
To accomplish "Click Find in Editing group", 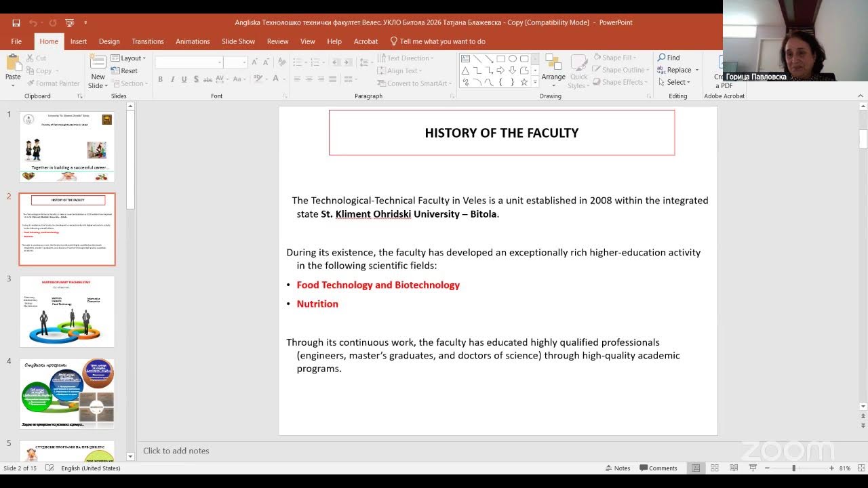I will (669, 58).
